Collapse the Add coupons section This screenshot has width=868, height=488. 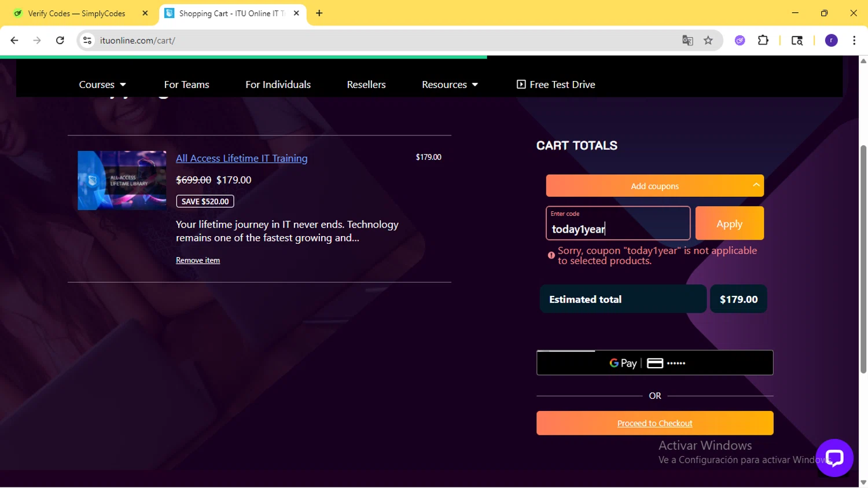click(654, 186)
